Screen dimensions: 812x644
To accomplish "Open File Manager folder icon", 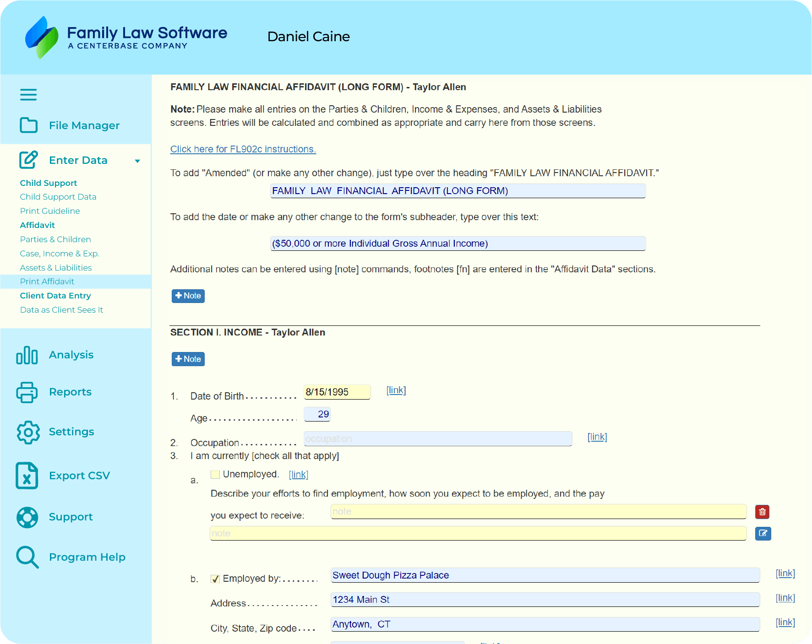I will [x=28, y=125].
